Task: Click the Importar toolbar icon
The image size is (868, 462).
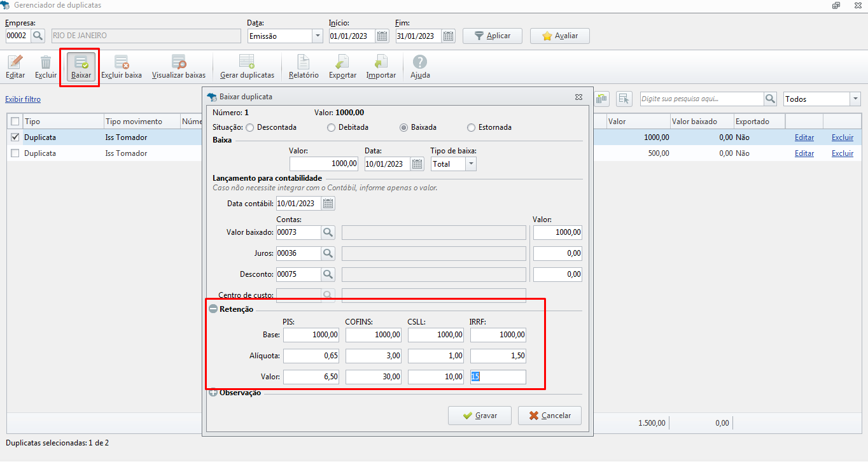Action: [381, 67]
